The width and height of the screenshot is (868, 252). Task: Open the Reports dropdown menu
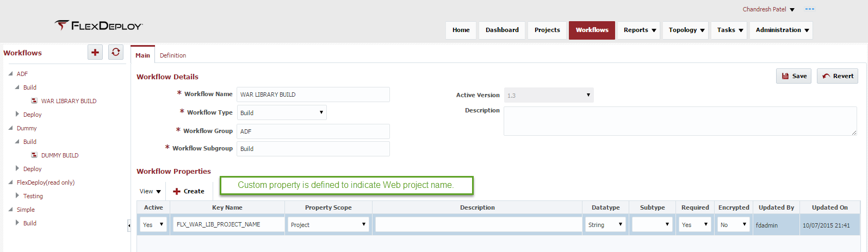(x=639, y=30)
